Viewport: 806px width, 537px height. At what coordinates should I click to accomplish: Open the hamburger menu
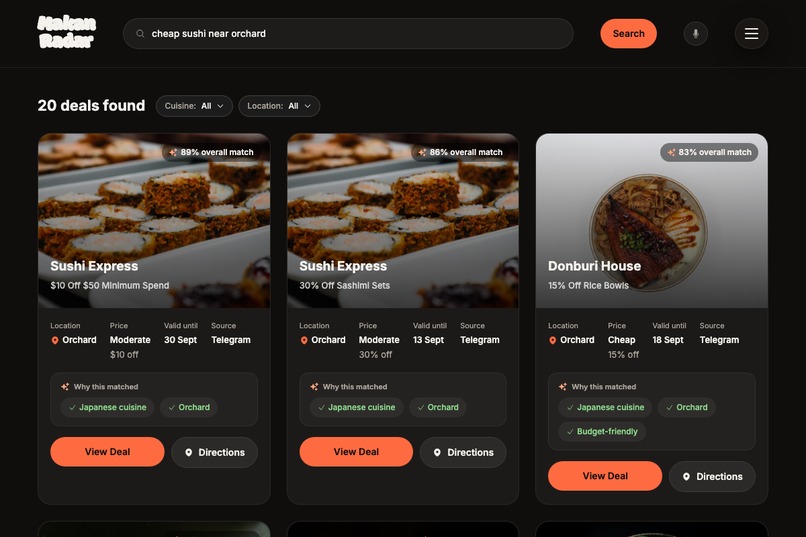(x=752, y=33)
